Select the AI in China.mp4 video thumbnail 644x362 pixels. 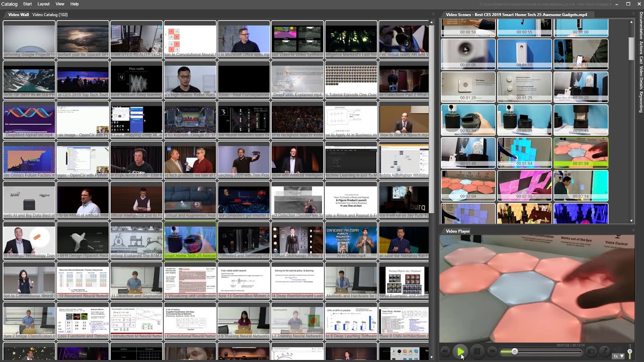[351, 241]
